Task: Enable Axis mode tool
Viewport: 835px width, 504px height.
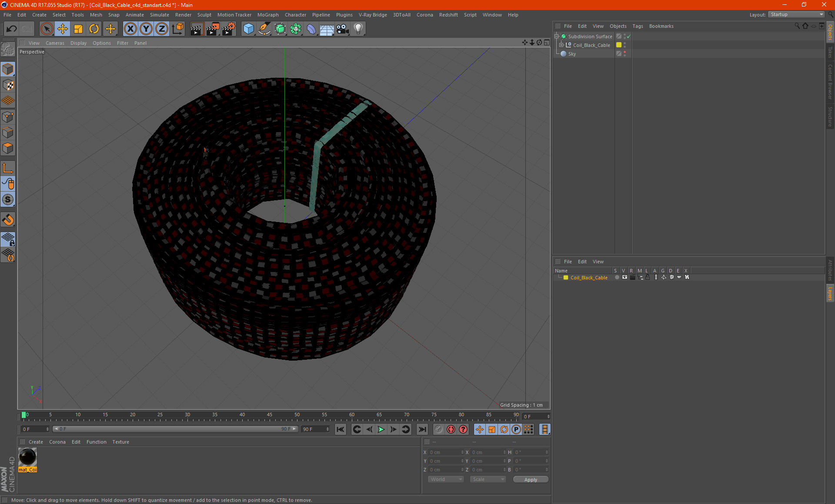Action: 8,168
